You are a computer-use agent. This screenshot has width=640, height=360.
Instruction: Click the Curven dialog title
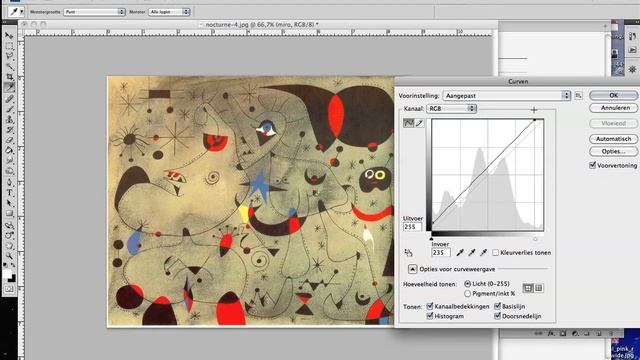coord(518,82)
